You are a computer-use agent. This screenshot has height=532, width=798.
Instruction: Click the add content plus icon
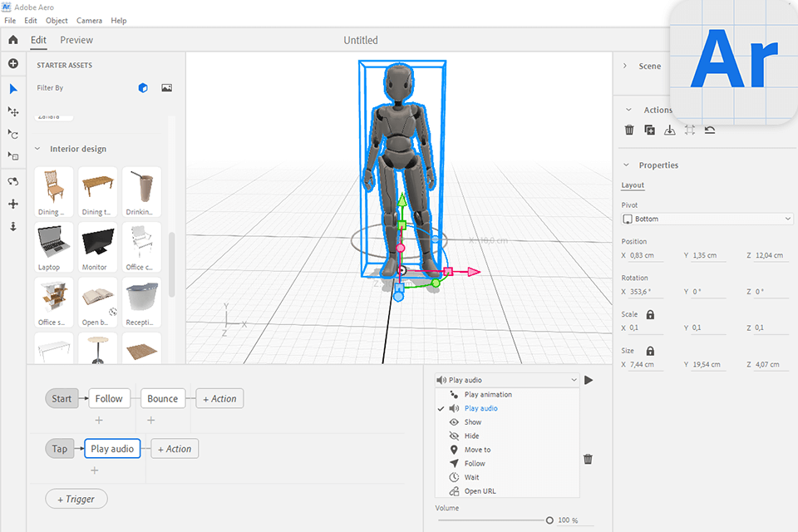(x=13, y=64)
